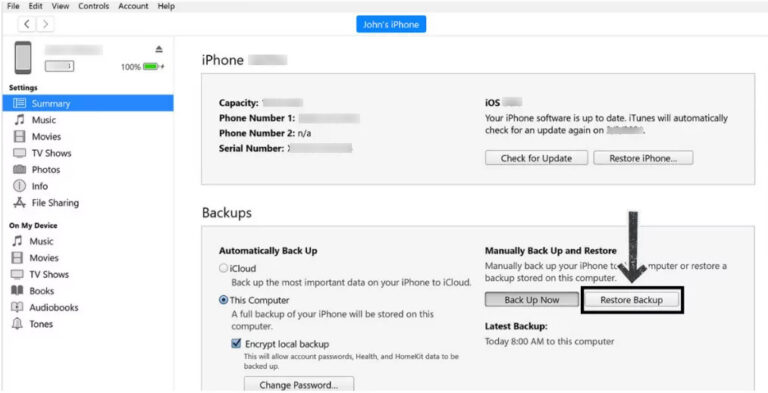Click the Phone Number 2 n/a value
This screenshot has width=768, height=393.
coord(304,133)
